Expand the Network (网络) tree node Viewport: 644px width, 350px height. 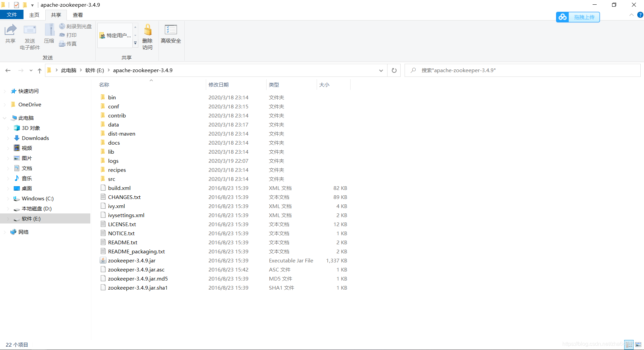click(4, 232)
